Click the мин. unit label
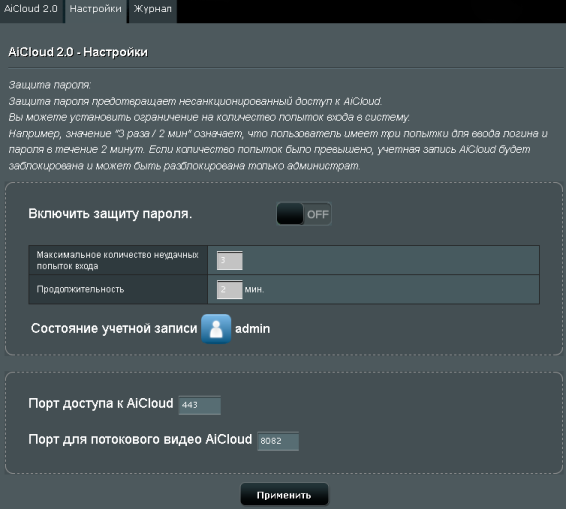The height and width of the screenshot is (509, 566). (254, 290)
